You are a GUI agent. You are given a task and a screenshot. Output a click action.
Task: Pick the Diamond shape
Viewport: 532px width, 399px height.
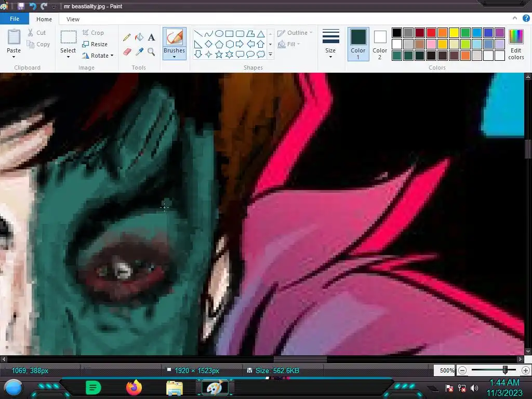click(209, 44)
